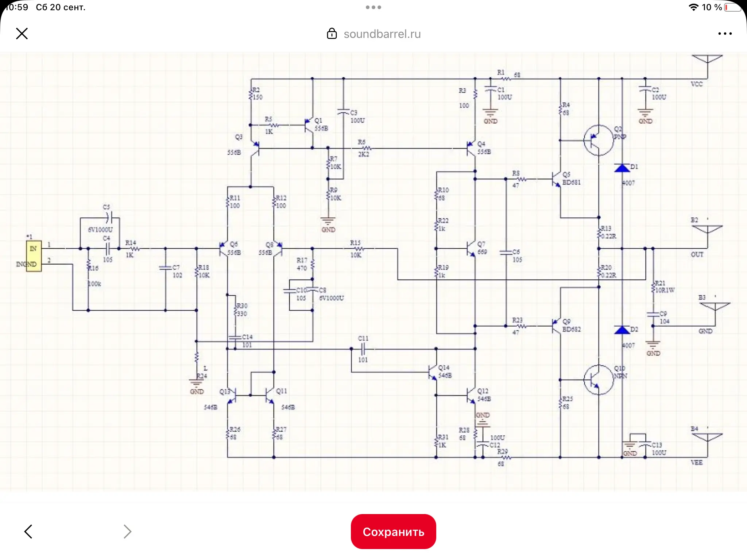Tap the Q10 NPN transistor symbol

[598, 380]
